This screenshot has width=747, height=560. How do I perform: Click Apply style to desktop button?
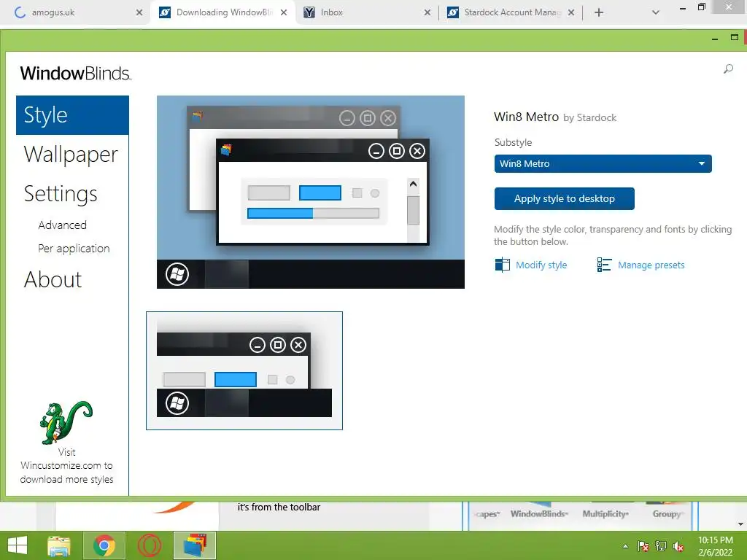click(x=564, y=198)
